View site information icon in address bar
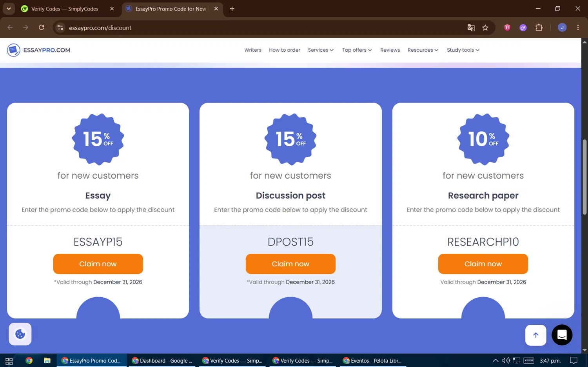Screen dimensions: 588x367 [60, 28]
